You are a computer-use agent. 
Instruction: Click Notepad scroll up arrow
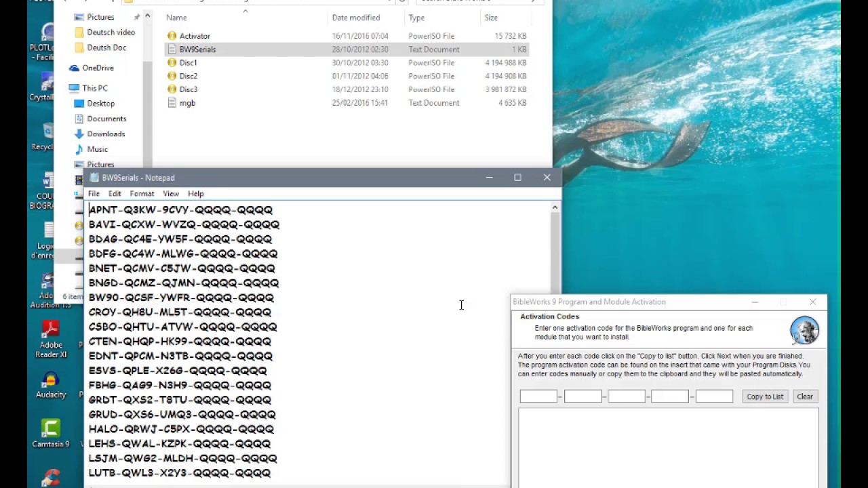pos(555,208)
